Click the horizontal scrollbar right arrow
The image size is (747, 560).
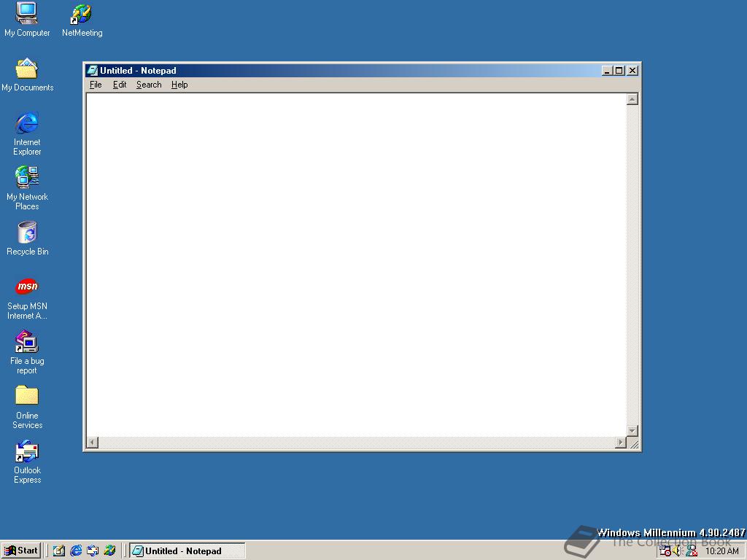(x=620, y=443)
